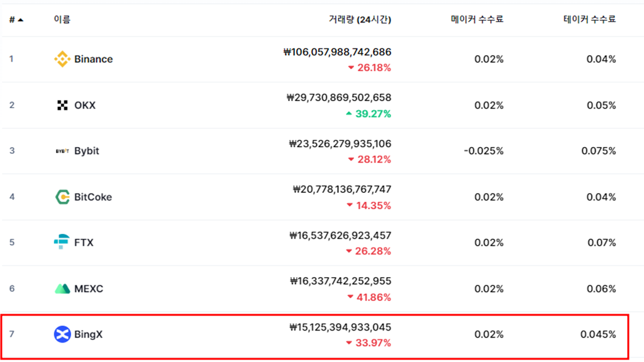Click BingX's 33.97% volume change
644x362 pixels.
[369, 343]
